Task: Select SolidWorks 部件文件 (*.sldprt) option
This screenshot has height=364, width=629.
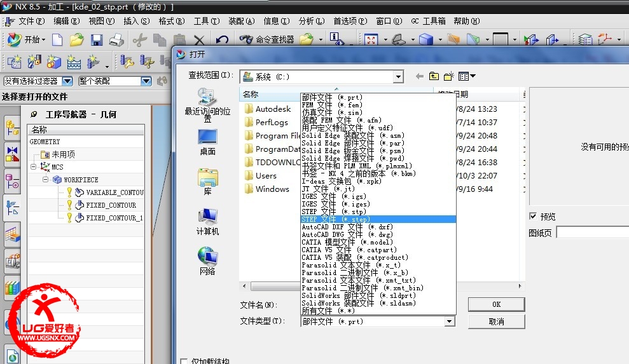Action: (378, 295)
